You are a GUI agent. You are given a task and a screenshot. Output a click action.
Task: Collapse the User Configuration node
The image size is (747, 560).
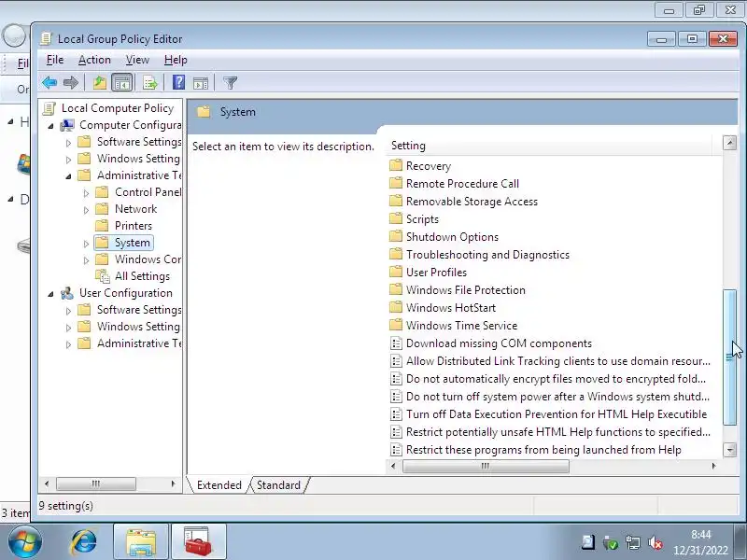[51, 294]
